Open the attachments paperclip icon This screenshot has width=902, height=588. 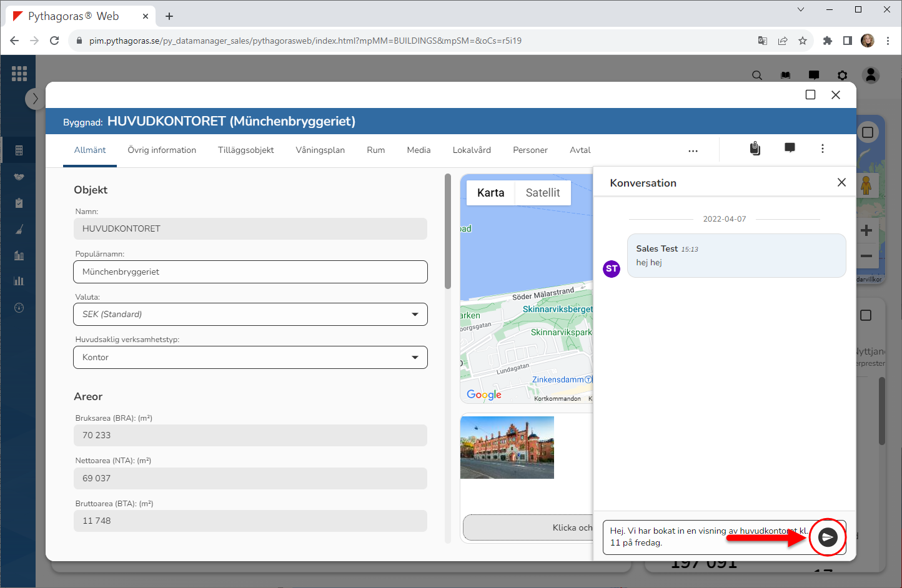click(x=755, y=149)
